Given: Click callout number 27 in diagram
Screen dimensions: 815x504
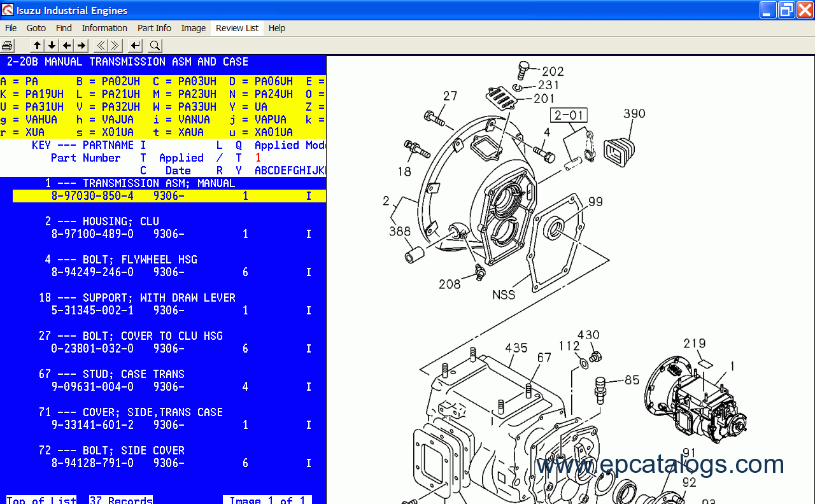Looking at the screenshot, I should [450, 96].
